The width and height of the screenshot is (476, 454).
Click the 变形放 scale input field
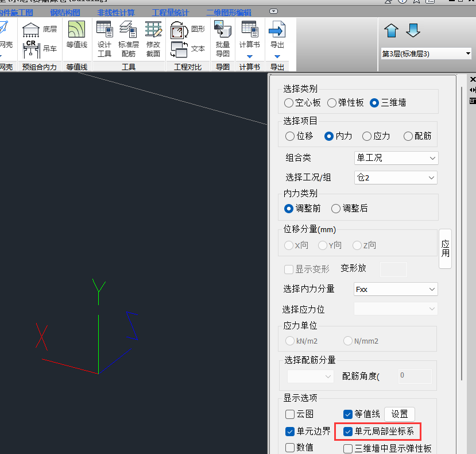point(393,270)
